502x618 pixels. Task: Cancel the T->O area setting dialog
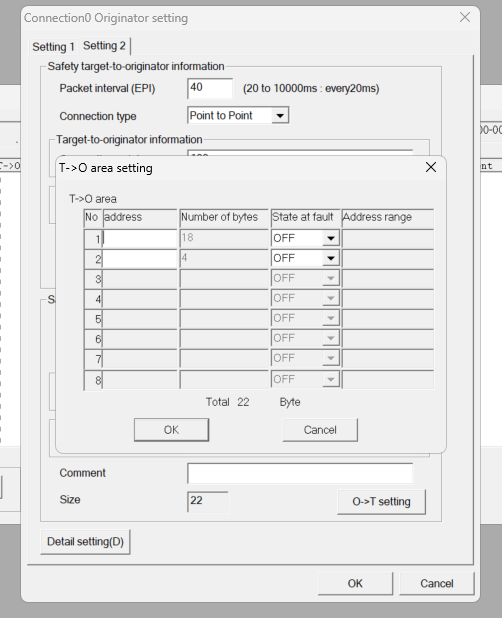(320, 430)
